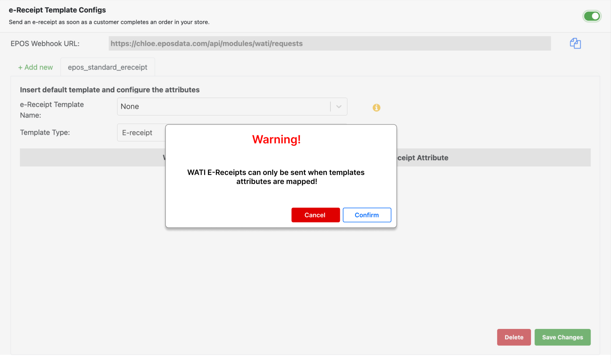The image size is (611, 364).
Task: Click the Delete button
Action: click(514, 337)
